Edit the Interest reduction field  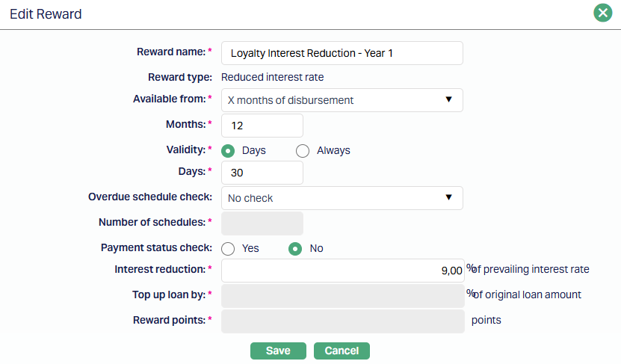[342, 271]
